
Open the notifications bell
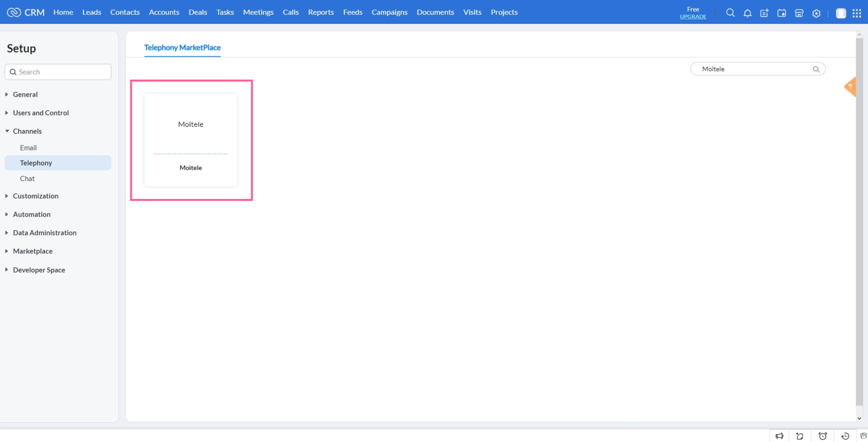[x=747, y=13]
